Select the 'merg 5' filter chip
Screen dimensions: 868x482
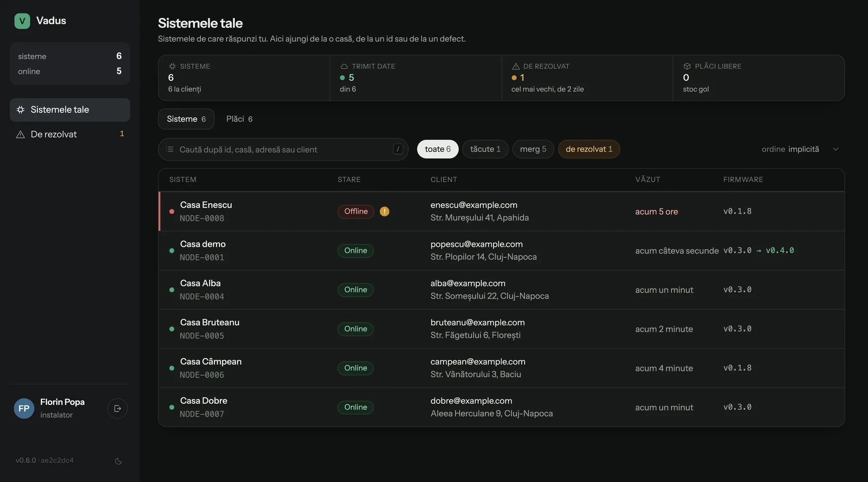click(x=533, y=149)
